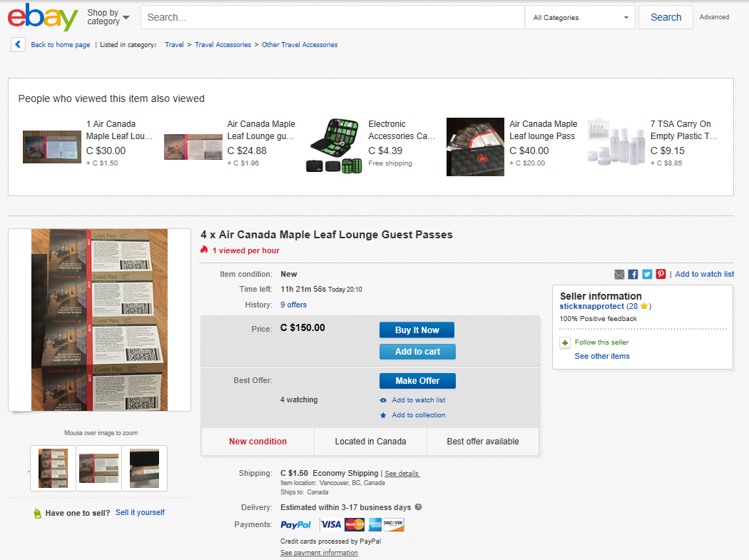The width and height of the screenshot is (749, 560).
Task: Click Add to collection link
Action: pyautogui.click(x=419, y=415)
